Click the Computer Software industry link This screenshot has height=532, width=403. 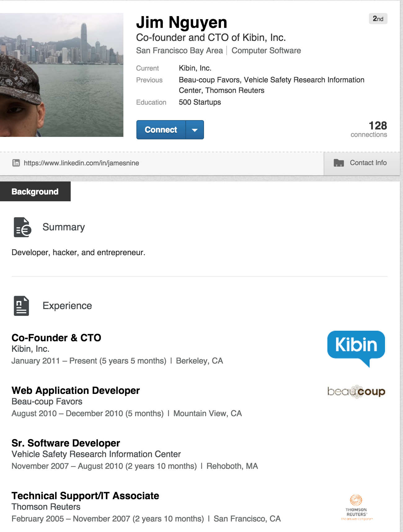pyautogui.click(x=266, y=50)
